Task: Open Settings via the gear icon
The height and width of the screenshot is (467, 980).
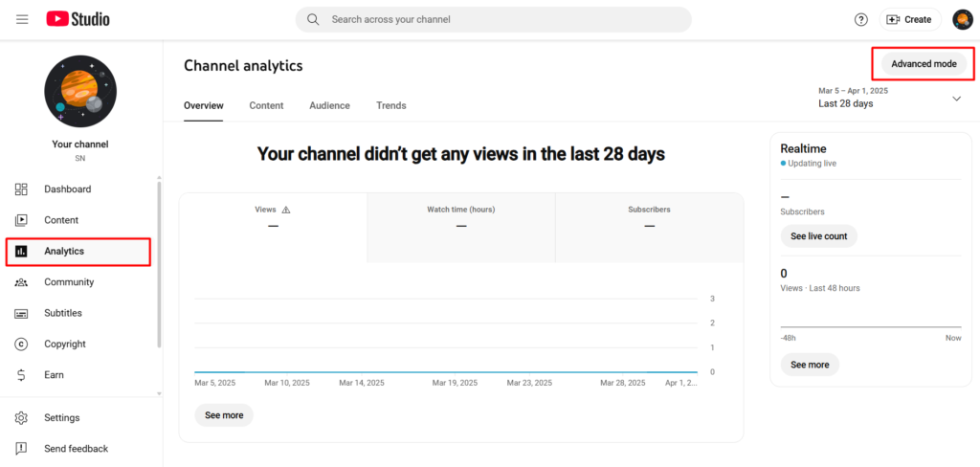Action: pos(22,418)
